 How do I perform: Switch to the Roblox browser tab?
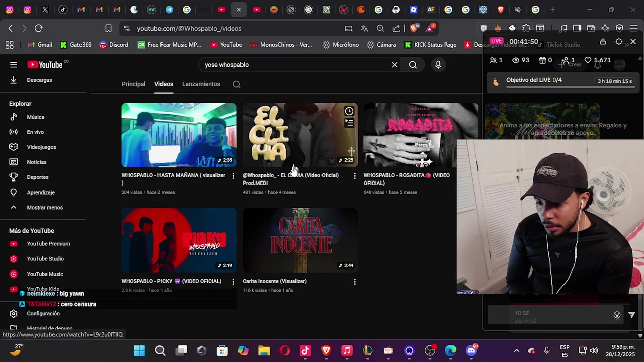pos(413,9)
